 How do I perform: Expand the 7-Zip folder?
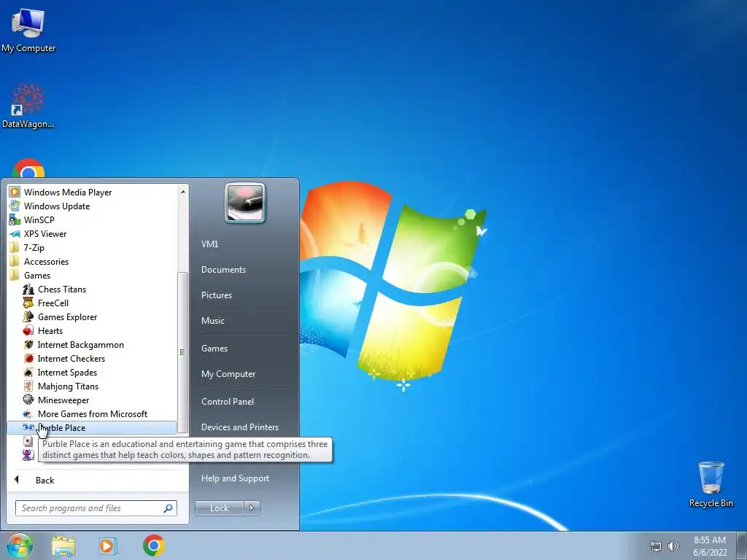pos(34,248)
